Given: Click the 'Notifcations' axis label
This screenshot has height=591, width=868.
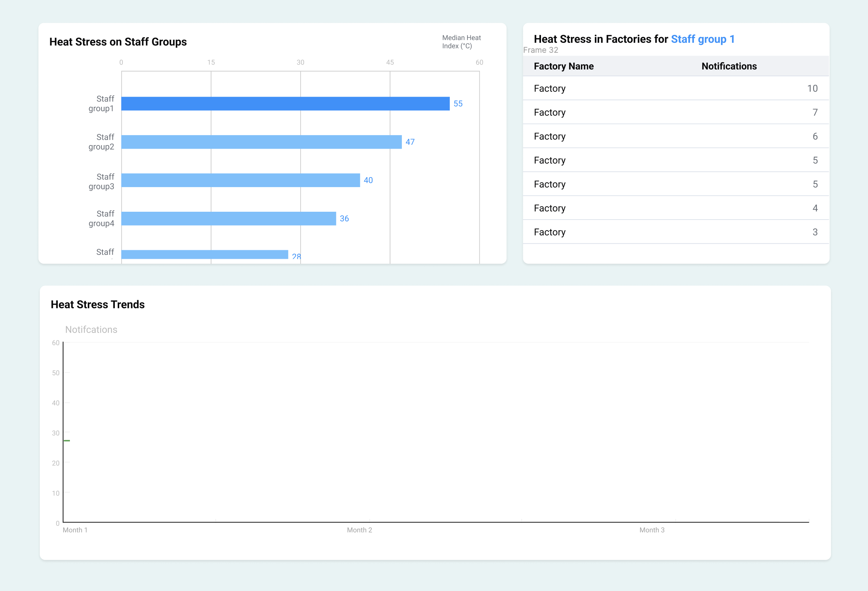Looking at the screenshot, I should [x=91, y=329].
